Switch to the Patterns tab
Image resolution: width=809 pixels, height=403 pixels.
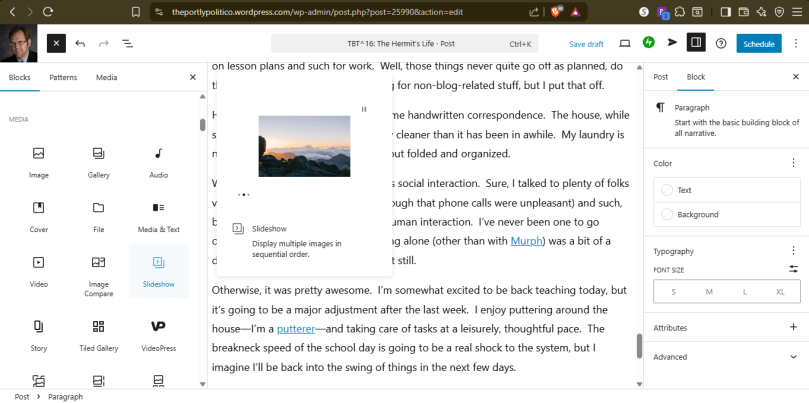(x=63, y=77)
